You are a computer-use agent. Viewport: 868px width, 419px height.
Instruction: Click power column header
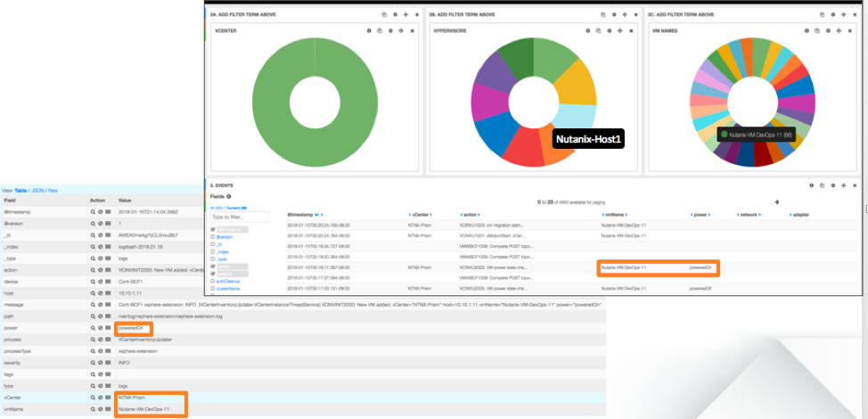700,214
